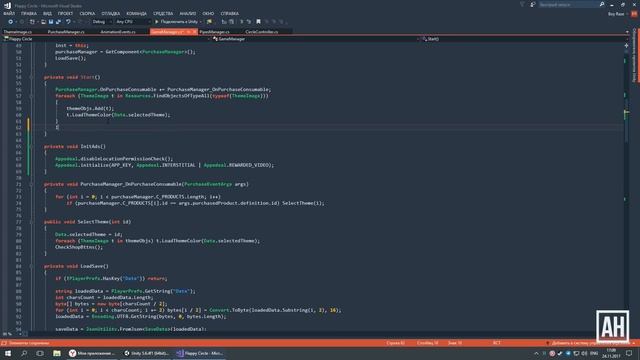Open the КОМАНДА menu
Image resolution: width=640 pixels, height=360 pixels.
[x=136, y=13]
